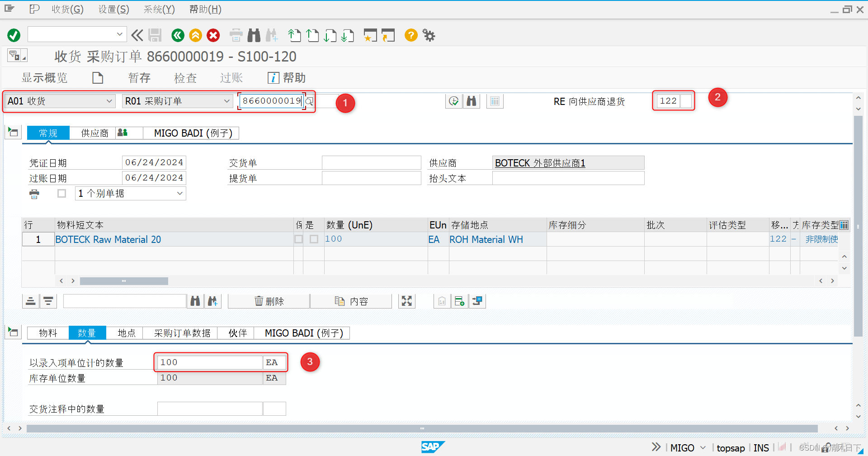
Task: Open the 系统(Y) menu
Action: [x=159, y=9]
